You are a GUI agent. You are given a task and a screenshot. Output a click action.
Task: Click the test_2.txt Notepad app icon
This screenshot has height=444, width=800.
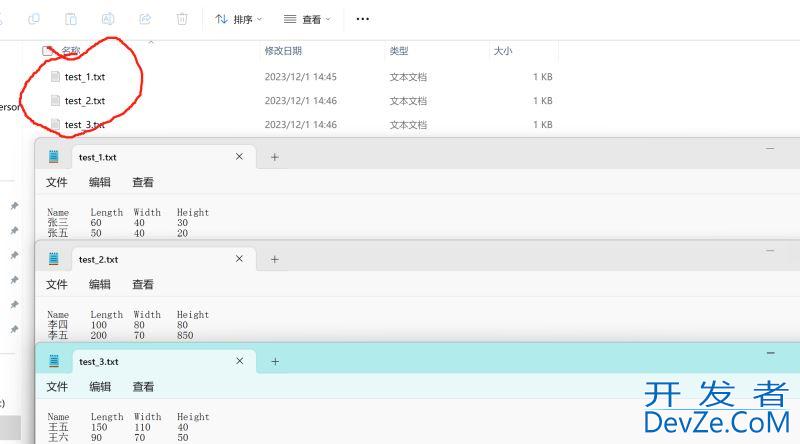point(54,259)
